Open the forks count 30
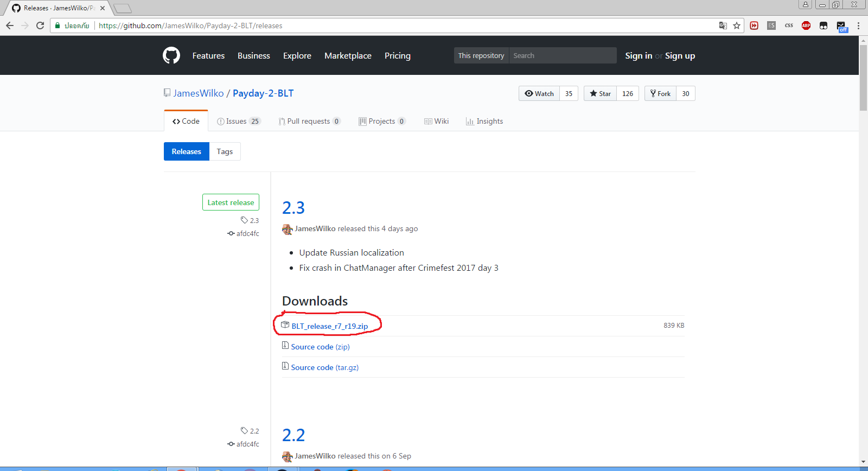 tap(686, 93)
